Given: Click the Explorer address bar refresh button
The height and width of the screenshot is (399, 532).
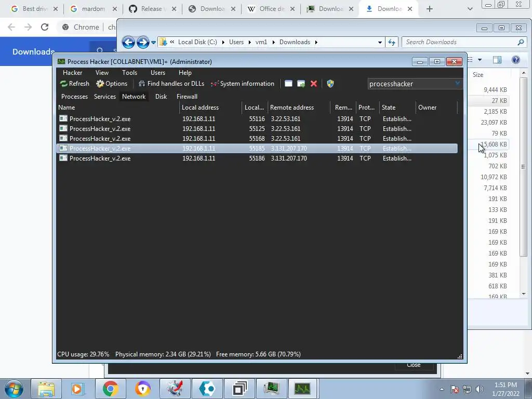Looking at the screenshot, I should [x=392, y=42].
